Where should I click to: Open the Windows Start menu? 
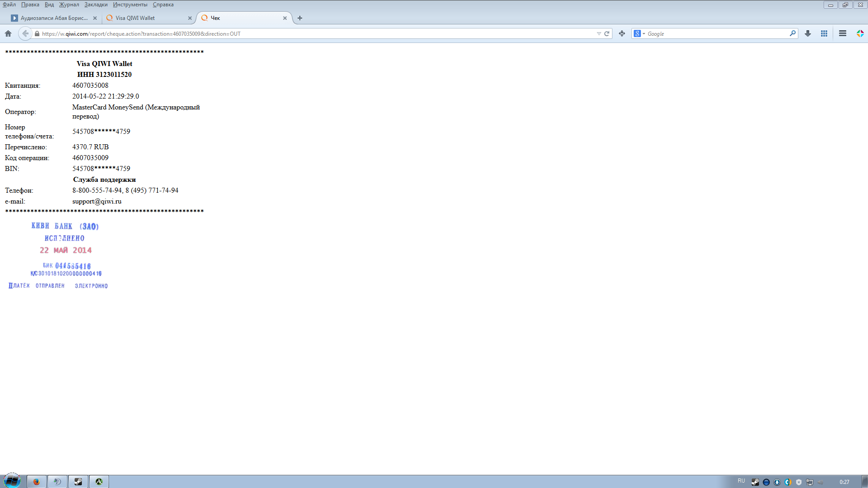click(x=12, y=480)
